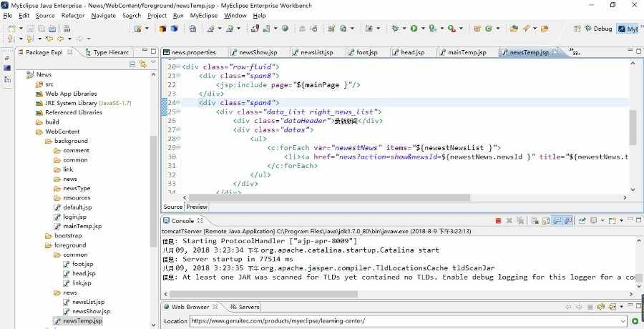
Task: Open the New wizard dropdown arrow
Action: [20, 29]
